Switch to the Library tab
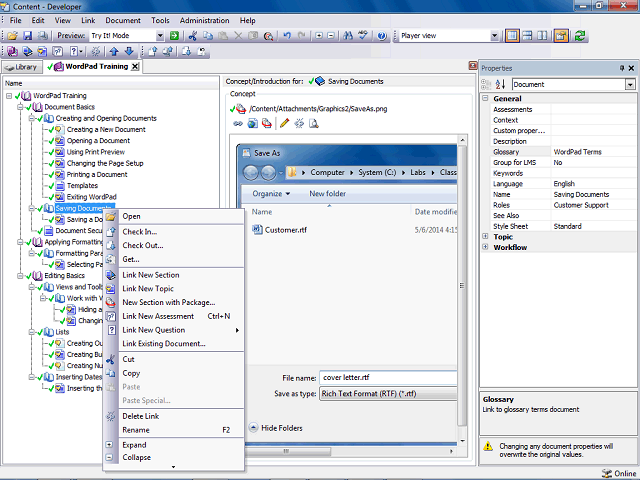 [x=22, y=67]
